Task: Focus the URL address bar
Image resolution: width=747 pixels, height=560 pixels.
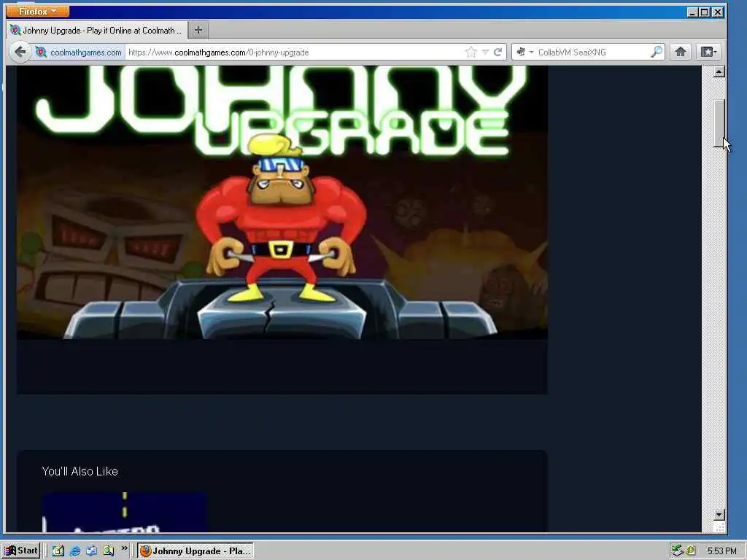Action: tap(293, 52)
